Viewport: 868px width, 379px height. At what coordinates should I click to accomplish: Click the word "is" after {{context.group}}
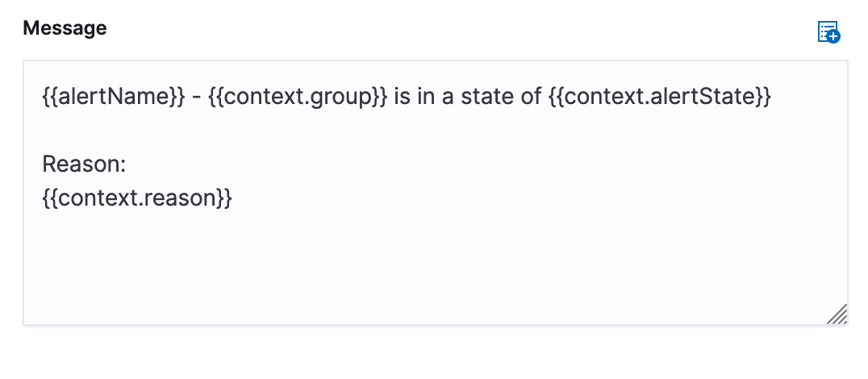(403, 98)
